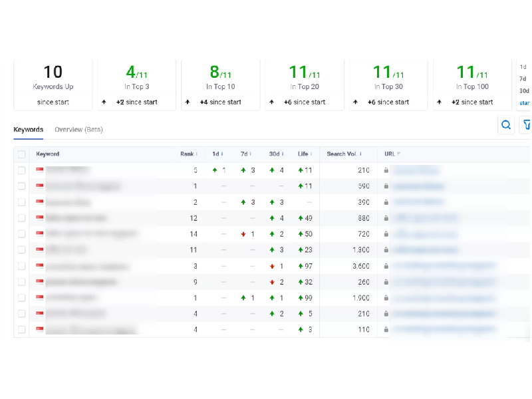Click the red down arrow in the rank 14 row
This screenshot has height=399, width=532.
point(243,234)
